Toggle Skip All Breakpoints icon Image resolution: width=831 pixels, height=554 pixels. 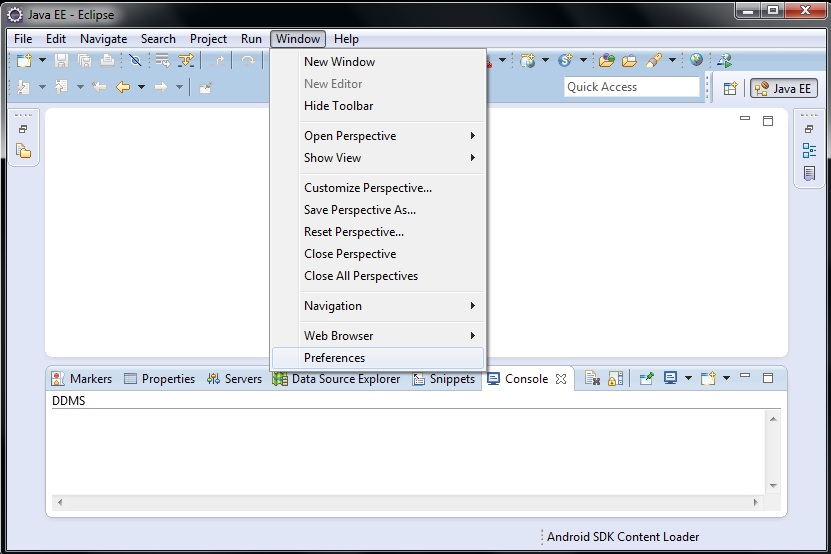point(135,61)
